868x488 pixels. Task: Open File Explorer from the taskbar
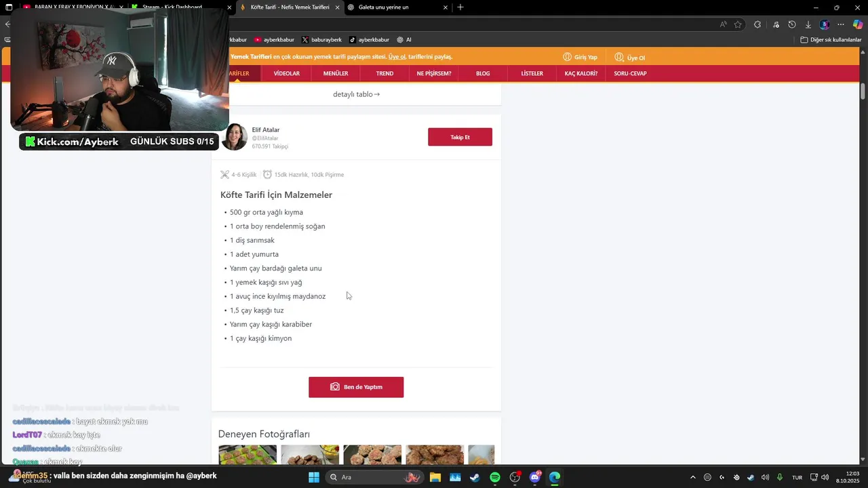pos(435,477)
